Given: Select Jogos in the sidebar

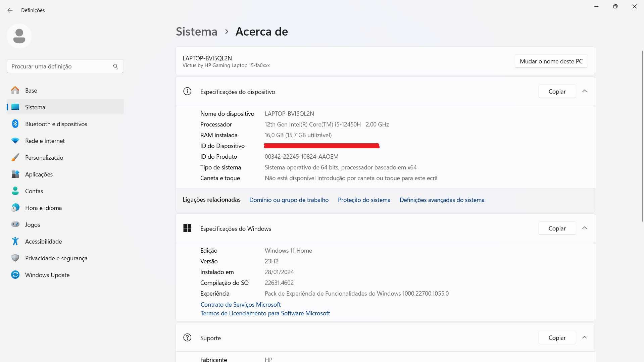Looking at the screenshot, I should [65, 224].
